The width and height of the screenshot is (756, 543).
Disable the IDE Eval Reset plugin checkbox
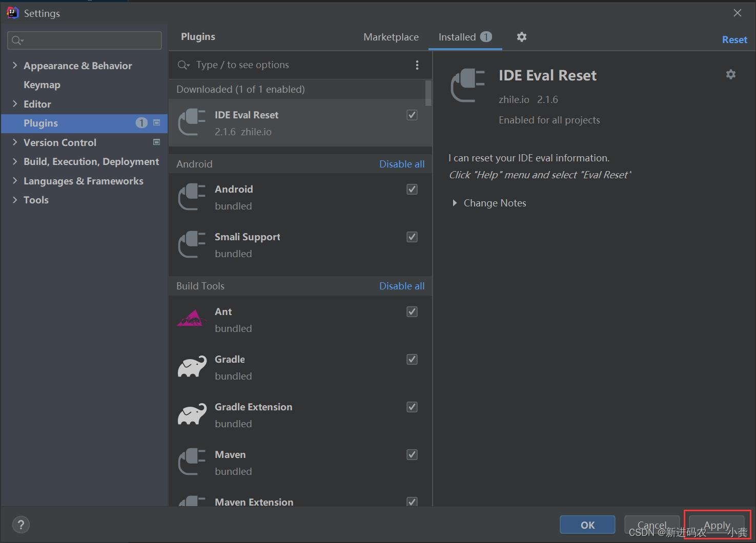pos(412,115)
